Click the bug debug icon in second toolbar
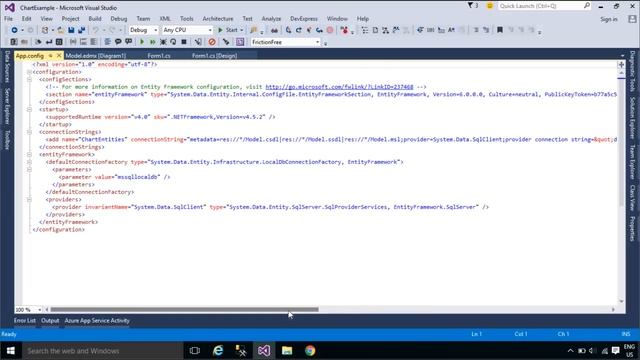The width and height of the screenshot is (640, 360). [163, 42]
